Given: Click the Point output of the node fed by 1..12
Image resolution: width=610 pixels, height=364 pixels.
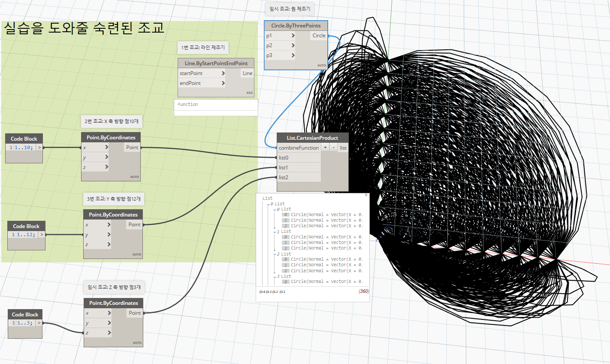Looking at the screenshot, I should (134, 225).
